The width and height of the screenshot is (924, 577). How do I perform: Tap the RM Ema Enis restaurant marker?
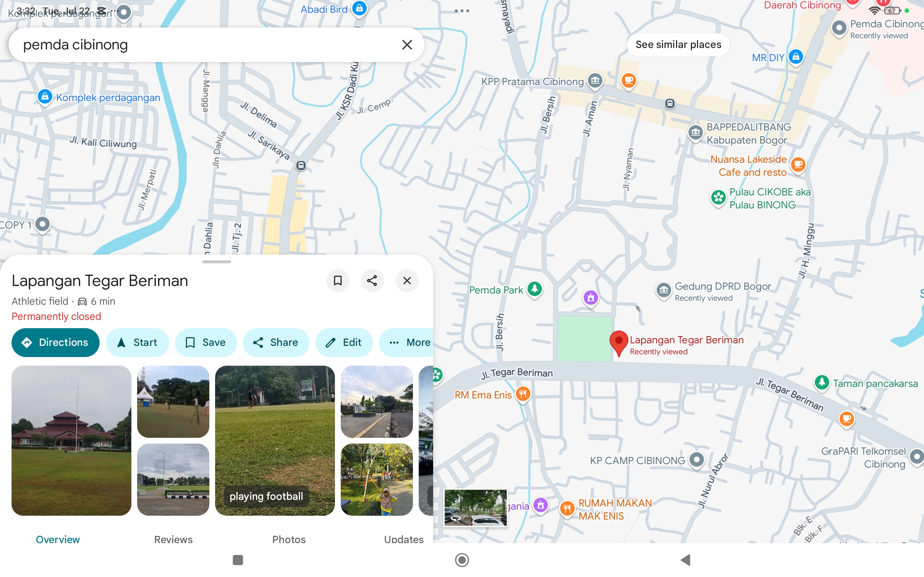(523, 393)
